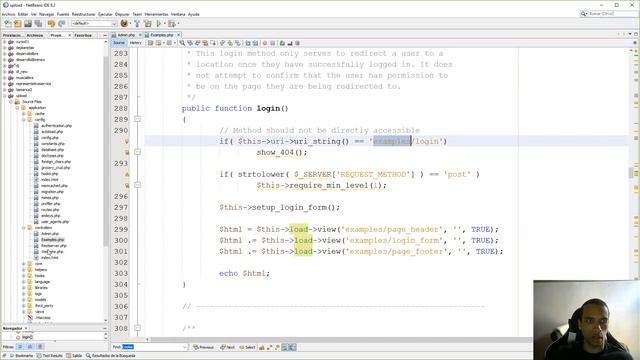Image resolution: width=640 pixels, height=360 pixels.
Task: Click the warning icon beside REQUEST_METHOD line
Action: [127, 174]
